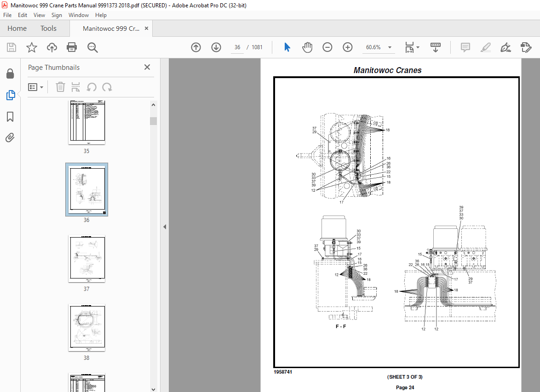The image size is (540, 392).
Task: Rotate page counterclockwise
Action: point(91,87)
